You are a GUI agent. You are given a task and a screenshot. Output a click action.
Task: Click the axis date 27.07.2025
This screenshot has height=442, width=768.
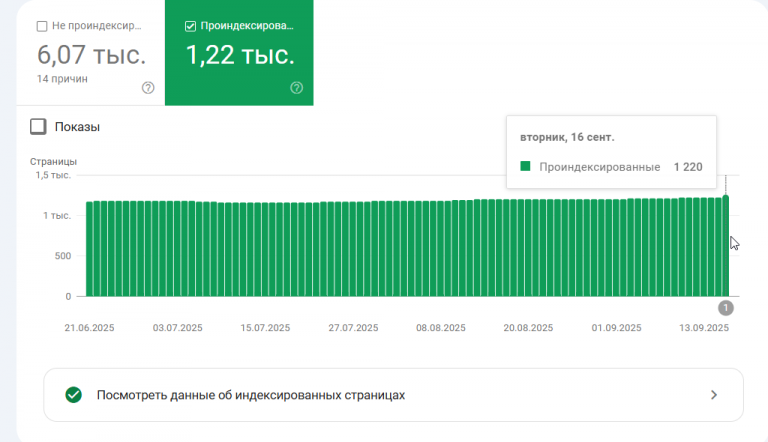coord(353,328)
